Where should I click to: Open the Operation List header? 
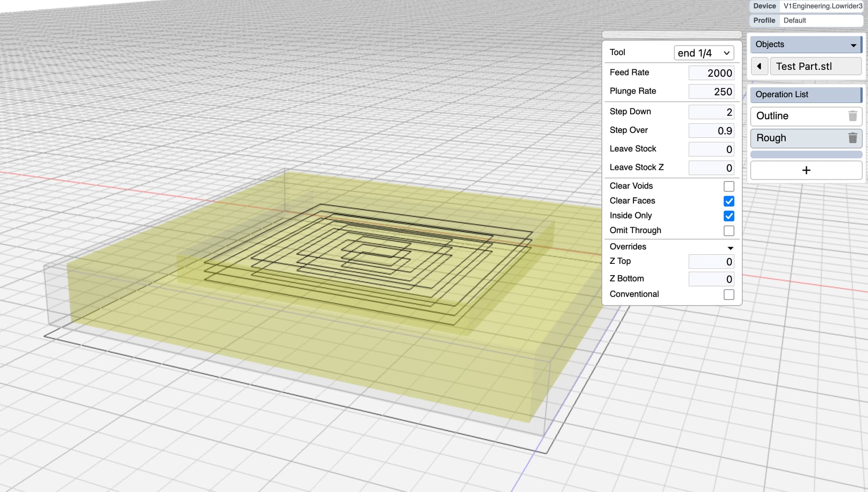(x=805, y=94)
